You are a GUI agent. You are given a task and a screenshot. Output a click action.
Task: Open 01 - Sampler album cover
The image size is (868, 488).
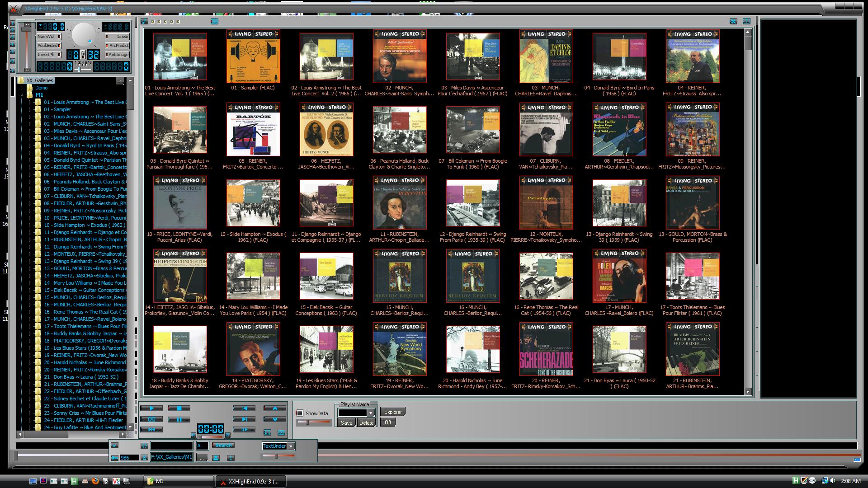253,56
